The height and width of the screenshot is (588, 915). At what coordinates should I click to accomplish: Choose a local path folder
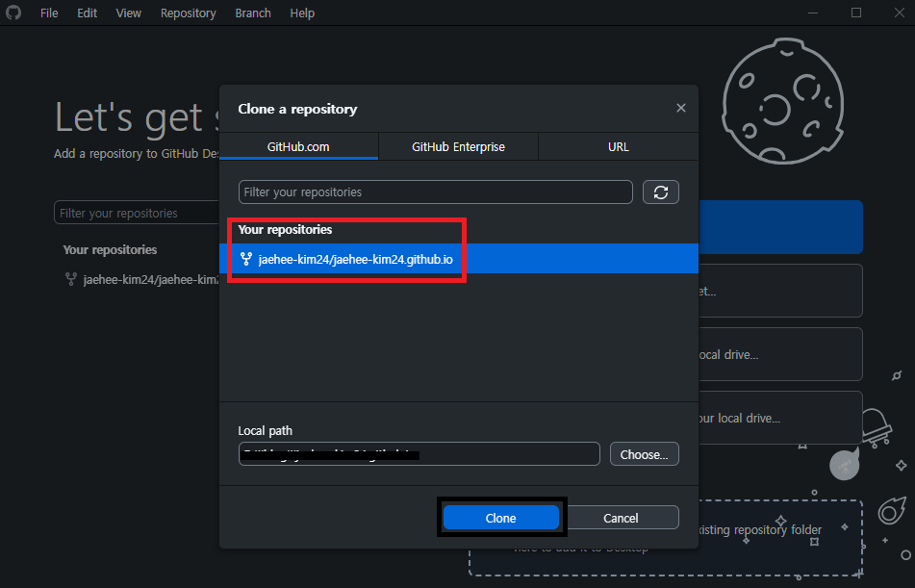(x=645, y=453)
